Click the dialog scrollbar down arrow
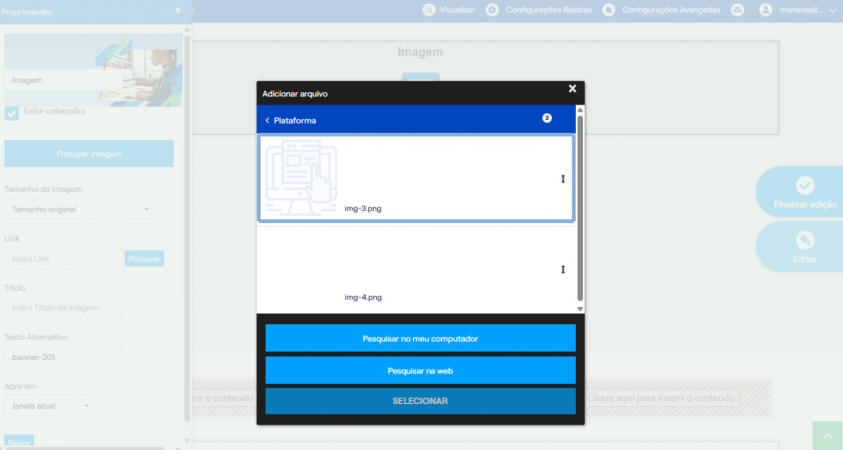Screen dimensions: 843x450 (x=580, y=309)
